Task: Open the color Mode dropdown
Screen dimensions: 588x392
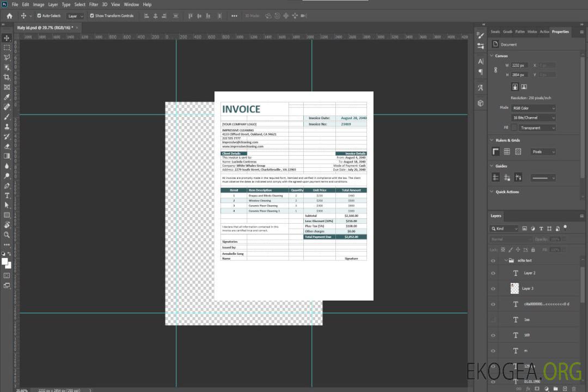Action: click(x=534, y=108)
